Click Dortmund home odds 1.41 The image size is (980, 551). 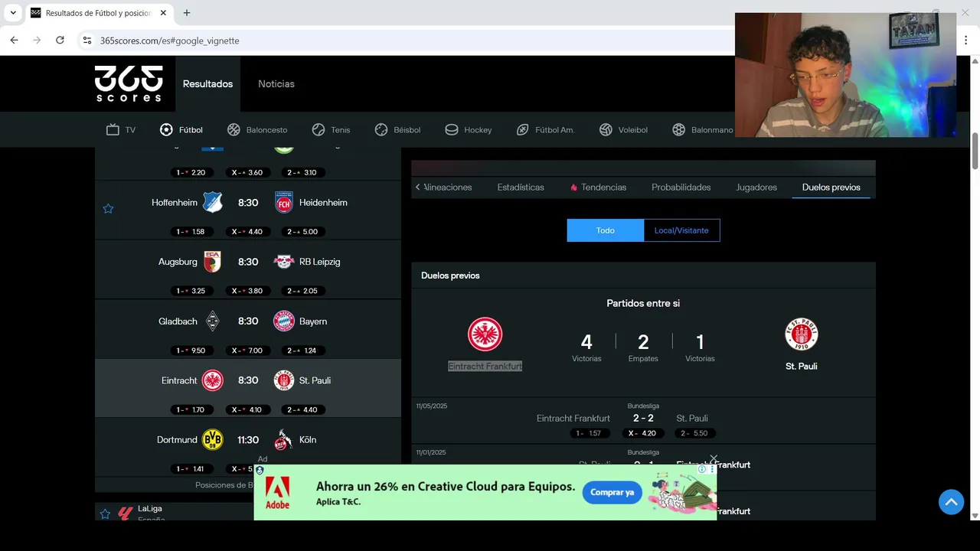click(191, 469)
